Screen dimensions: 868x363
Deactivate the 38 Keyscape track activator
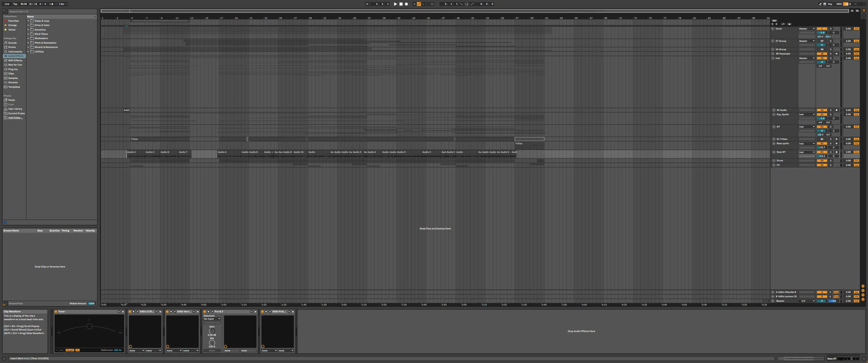(822, 53)
